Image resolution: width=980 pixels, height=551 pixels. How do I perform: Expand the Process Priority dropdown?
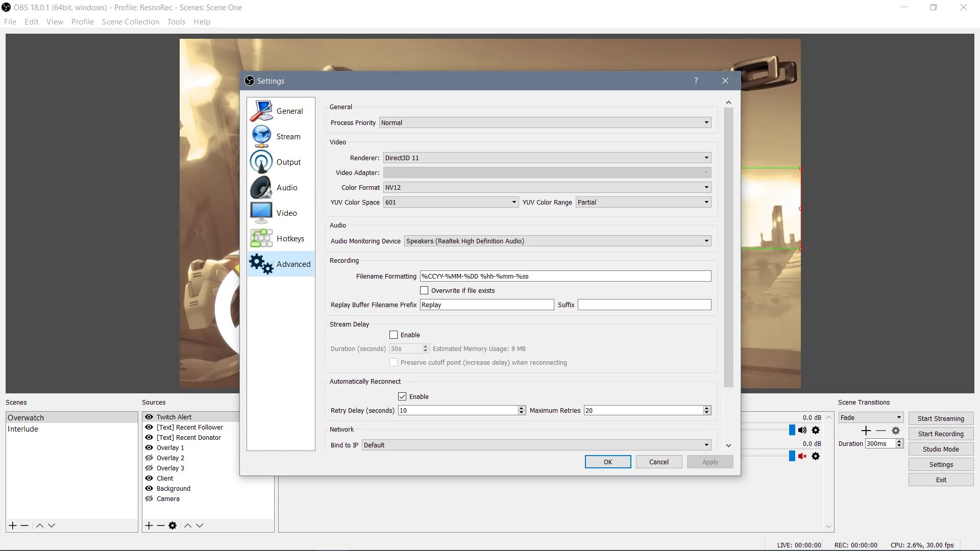pyautogui.click(x=707, y=122)
